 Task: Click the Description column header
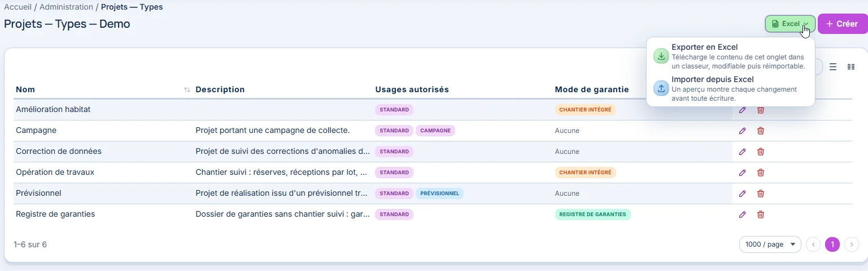220,89
